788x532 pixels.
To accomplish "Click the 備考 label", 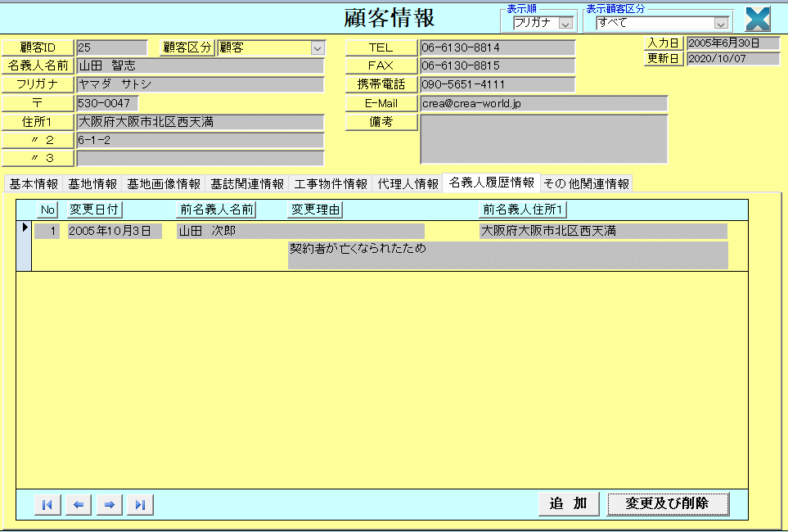I will pyautogui.click(x=381, y=122).
